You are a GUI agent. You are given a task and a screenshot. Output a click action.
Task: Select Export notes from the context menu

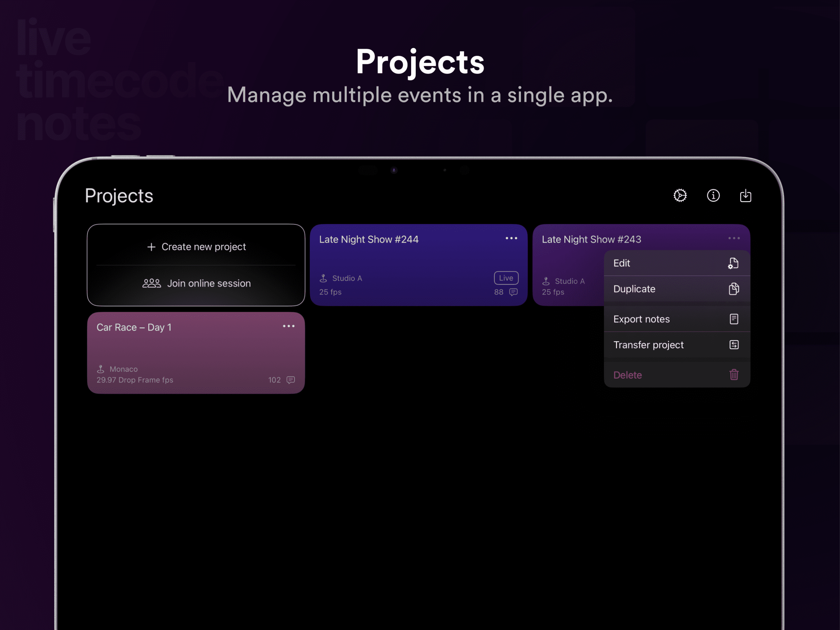pos(641,319)
